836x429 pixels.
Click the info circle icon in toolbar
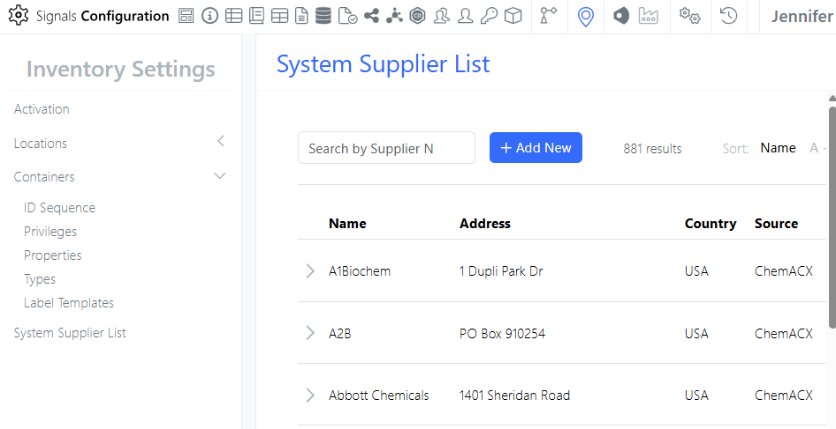pyautogui.click(x=209, y=16)
